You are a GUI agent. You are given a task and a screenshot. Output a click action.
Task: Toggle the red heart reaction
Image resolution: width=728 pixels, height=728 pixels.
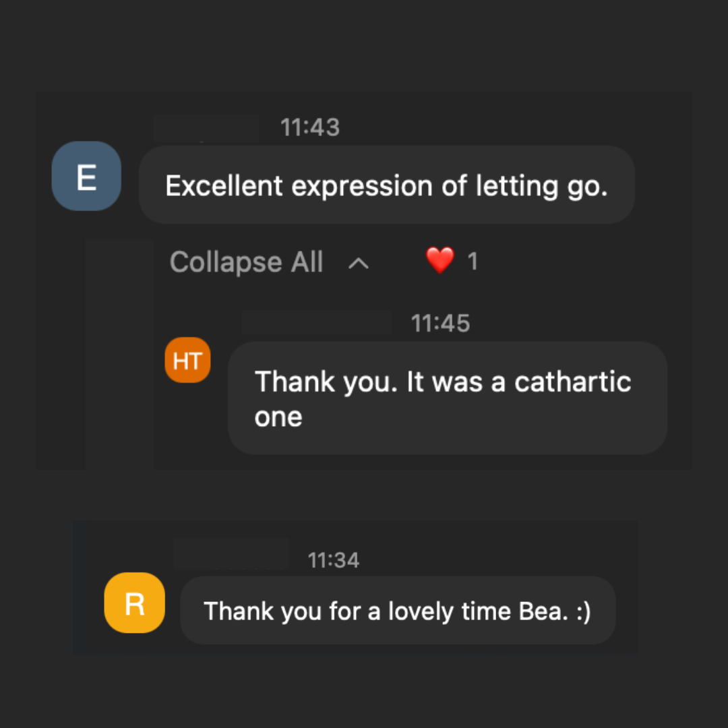tap(440, 261)
